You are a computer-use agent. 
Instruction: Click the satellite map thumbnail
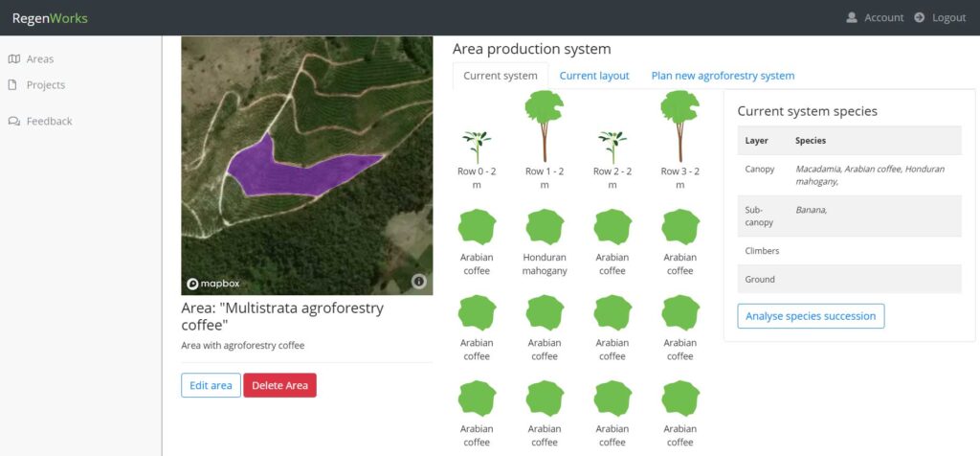pos(307,165)
